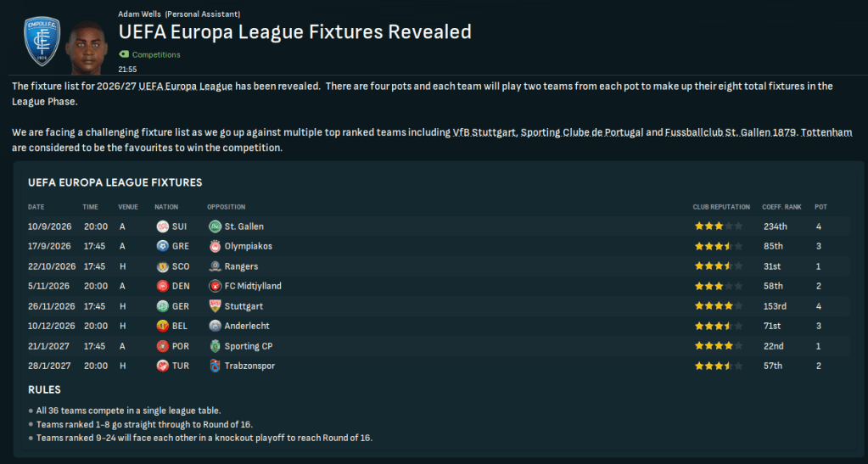
Task: Click the Rangers club crest
Action: pyautogui.click(x=215, y=266)
